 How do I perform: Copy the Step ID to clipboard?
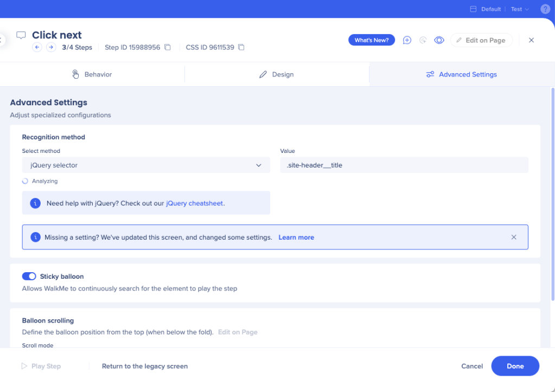(168, 47)
